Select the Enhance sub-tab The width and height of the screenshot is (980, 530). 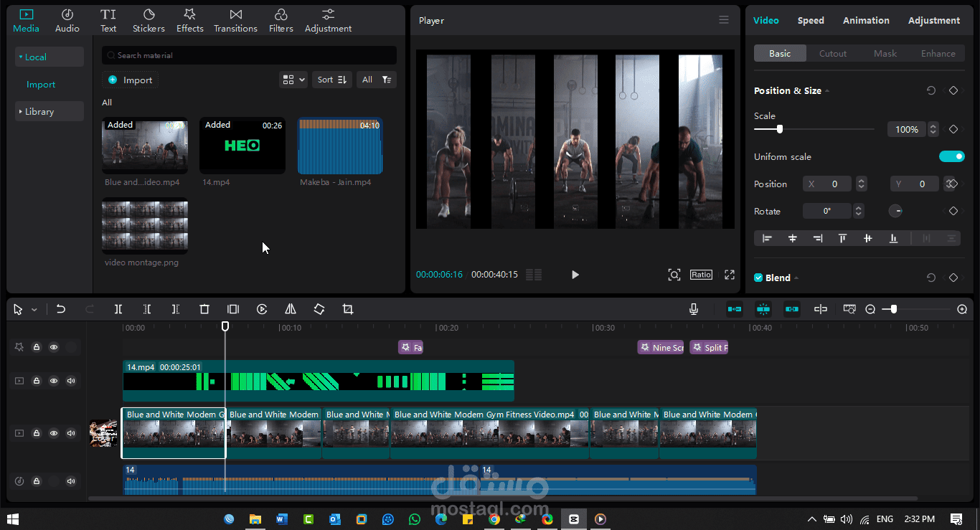click(x=938, y=53)
